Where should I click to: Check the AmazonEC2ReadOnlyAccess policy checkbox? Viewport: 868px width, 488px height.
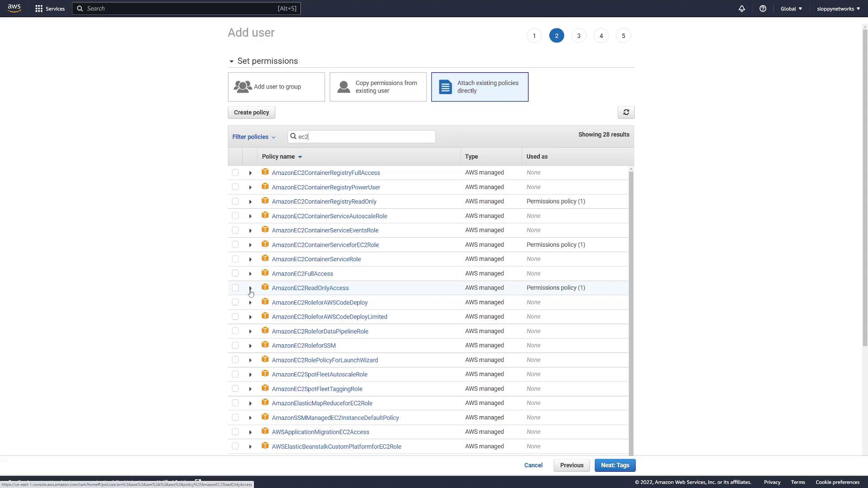point(235,288)
